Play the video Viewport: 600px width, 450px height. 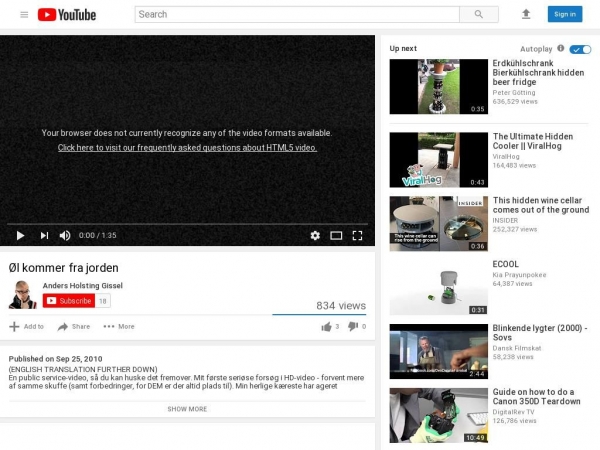(20, 235)
